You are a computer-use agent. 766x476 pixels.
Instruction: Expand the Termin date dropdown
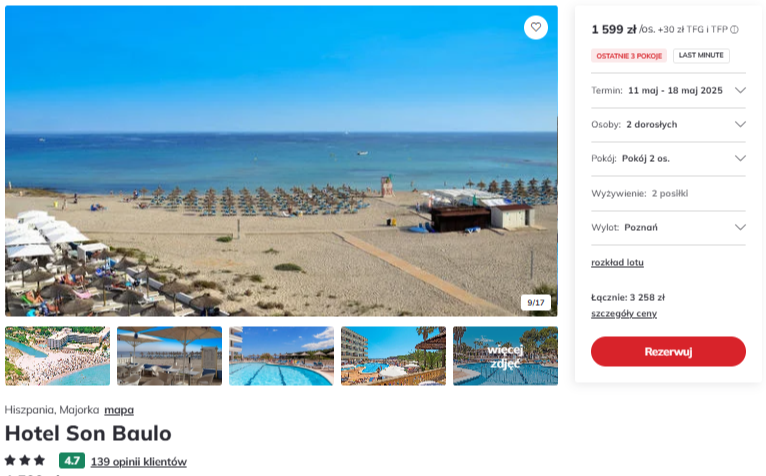click(x=668, y=90)
